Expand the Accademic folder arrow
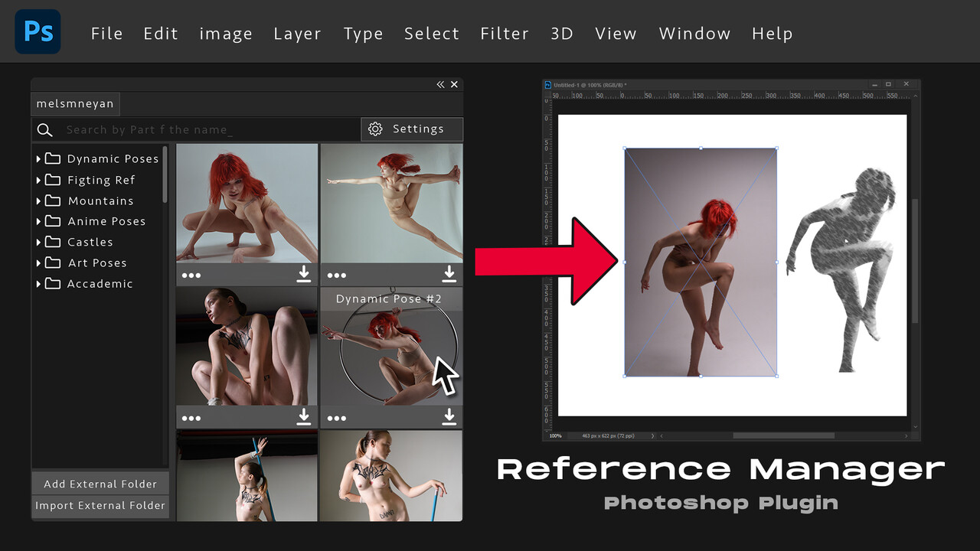The height and width of the screenshot is (551, 980). (x=38, y=283)
